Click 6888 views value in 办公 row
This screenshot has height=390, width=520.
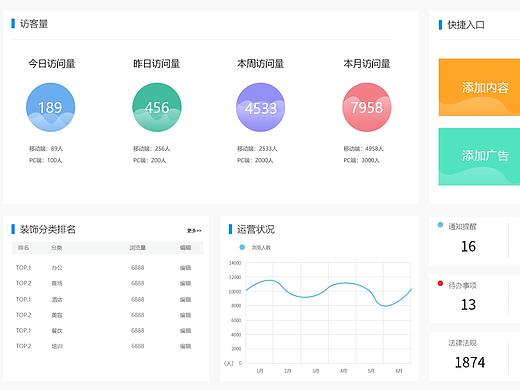click(138, 268)
